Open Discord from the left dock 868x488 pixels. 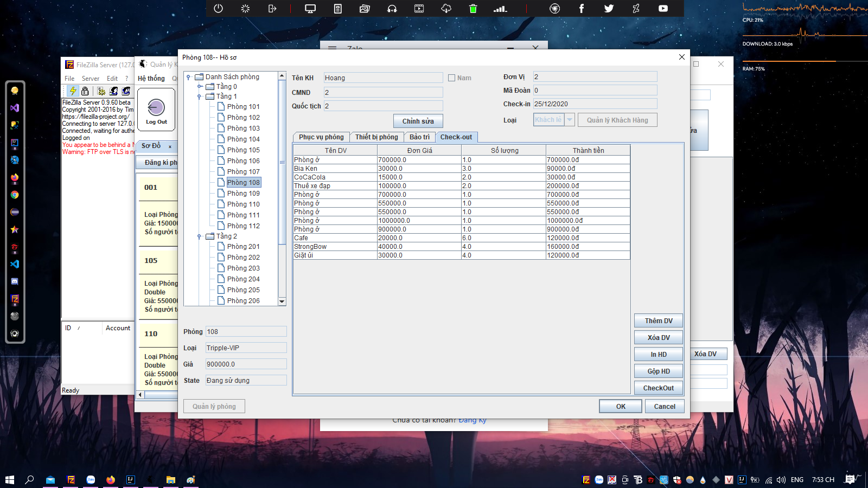tap(15, 281)
